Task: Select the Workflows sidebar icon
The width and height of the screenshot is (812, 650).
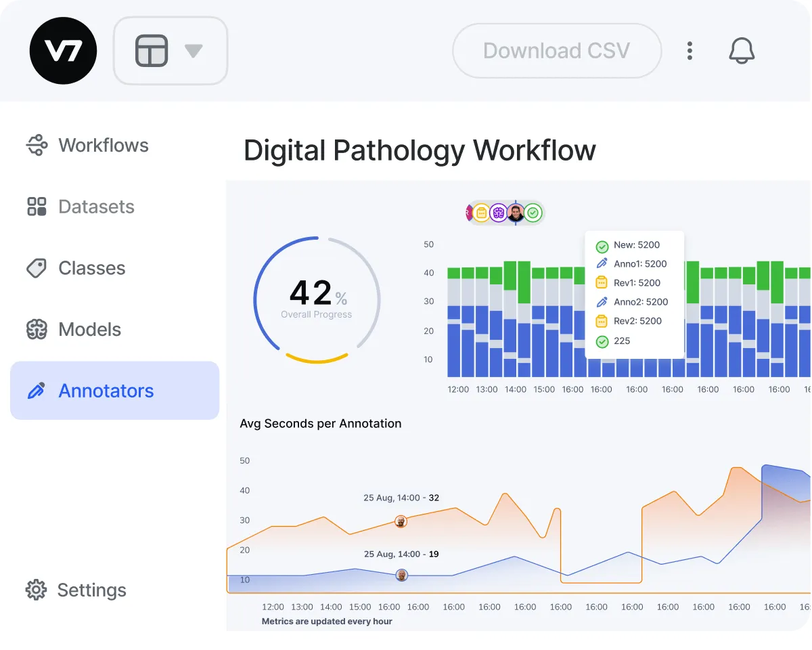Action: (x=37, y=145)
